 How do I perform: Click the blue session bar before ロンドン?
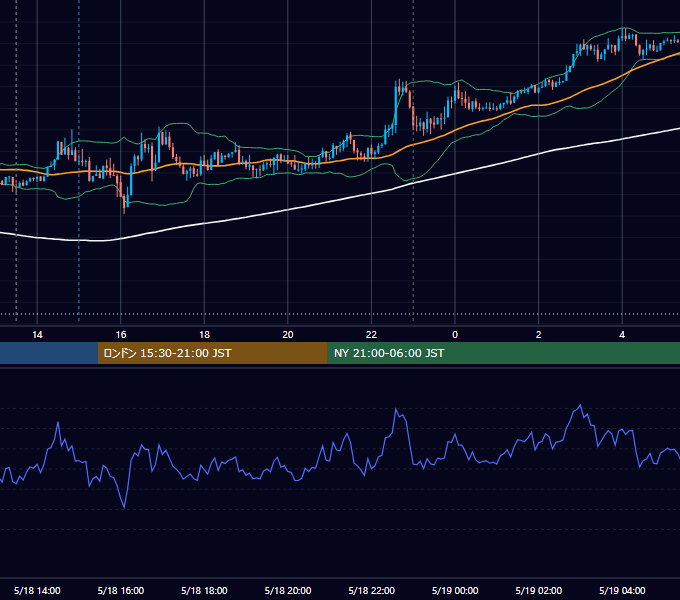pyautogui.click(x=49, y=353)
